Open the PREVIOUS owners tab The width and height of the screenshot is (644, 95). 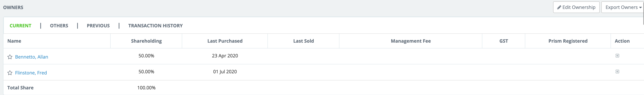point(98,26)
